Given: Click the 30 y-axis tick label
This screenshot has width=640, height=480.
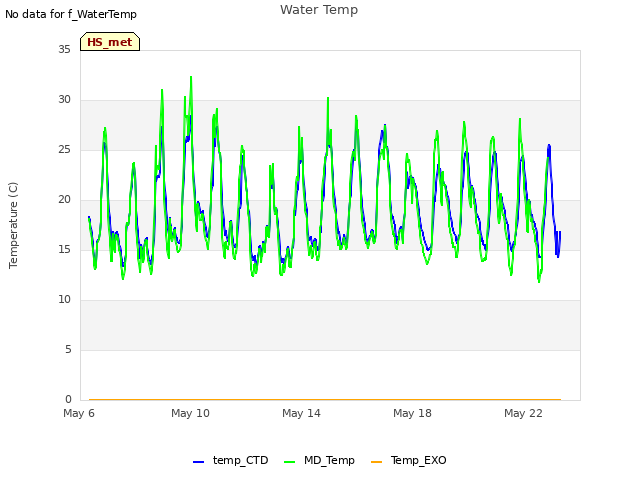Looking at the screenshot, I should pos(64,100).
